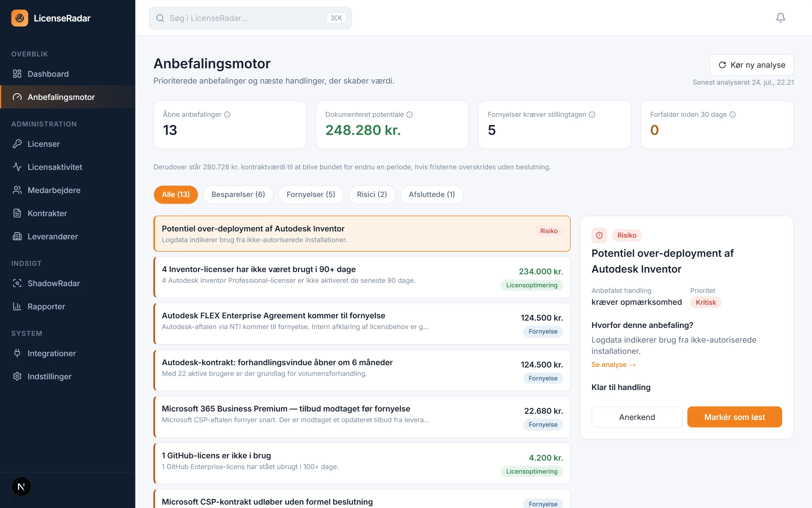Screen dimensions: 812x508
Task: Click the ⌘K shortcut hint
Action: click(336, 18)
